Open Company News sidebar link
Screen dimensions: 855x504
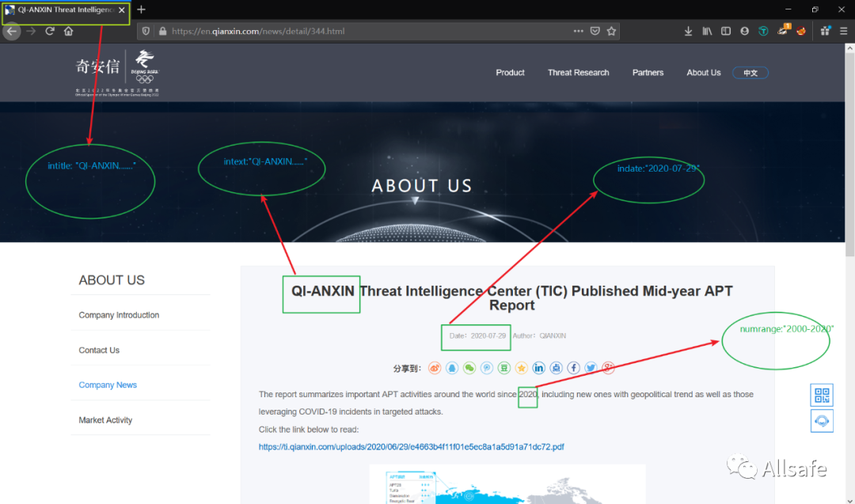point(108,385)
